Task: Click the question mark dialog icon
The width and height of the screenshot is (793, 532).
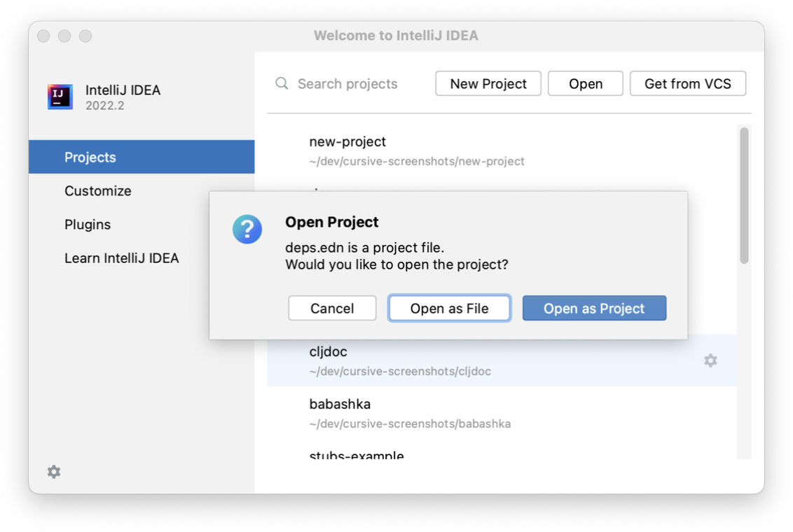Action: coord(247,230)
